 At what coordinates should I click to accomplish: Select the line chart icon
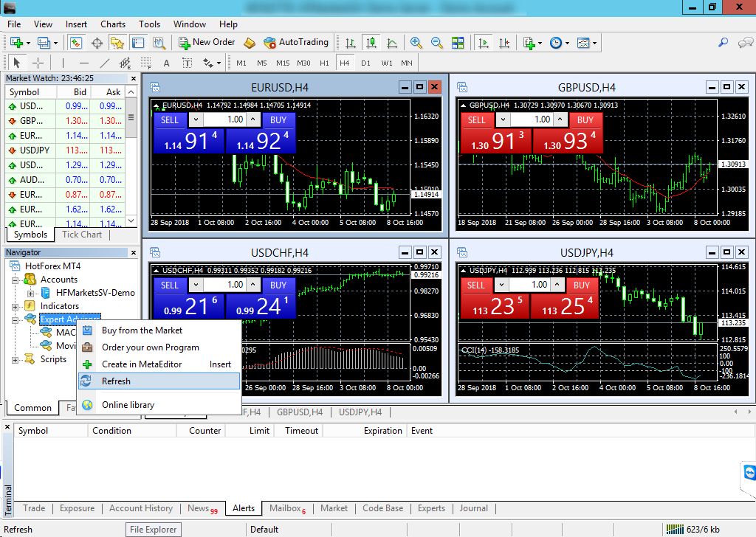pyautogui.click(x=391, y=43)
